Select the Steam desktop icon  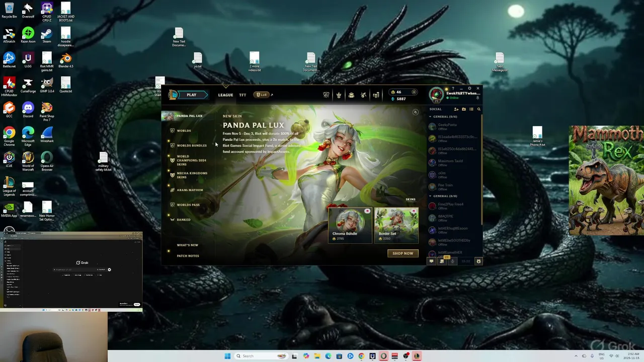coord(46,35)
